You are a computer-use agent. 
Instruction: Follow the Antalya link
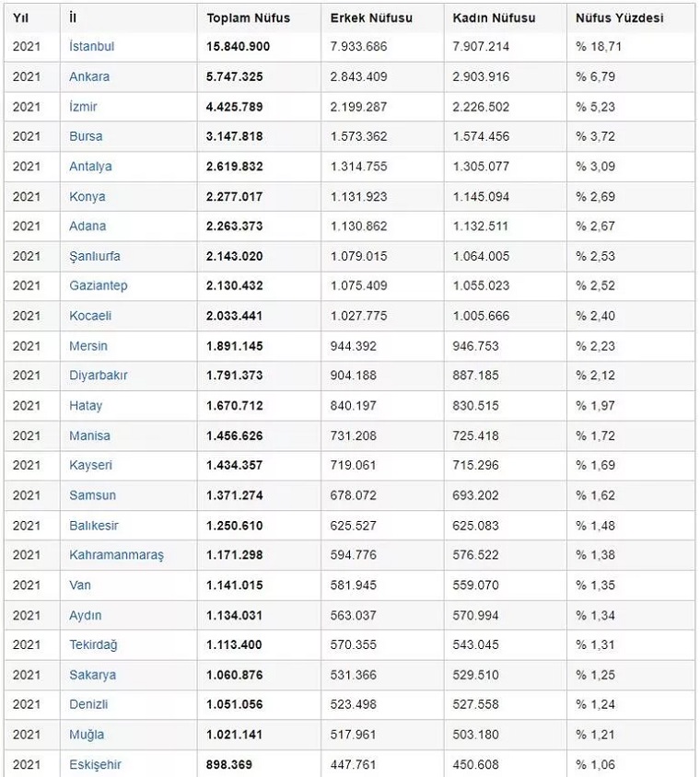pyautogui.click(x=90, y=167)
